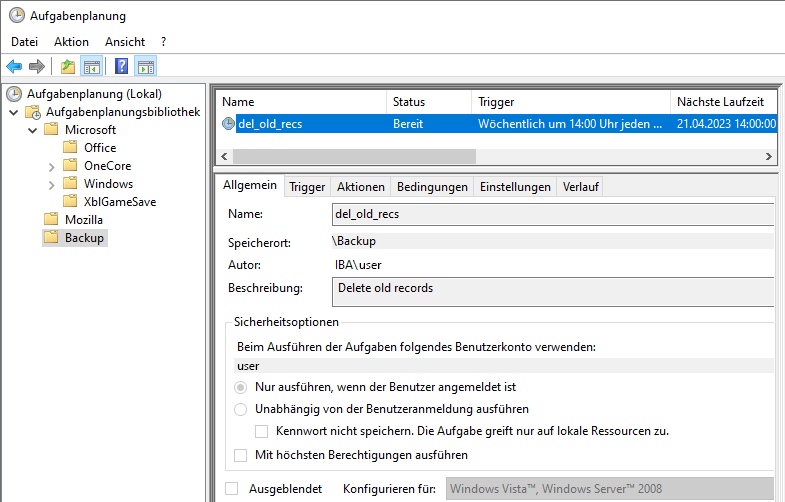Click the Windows folder icon

click(x=70, y=184)
